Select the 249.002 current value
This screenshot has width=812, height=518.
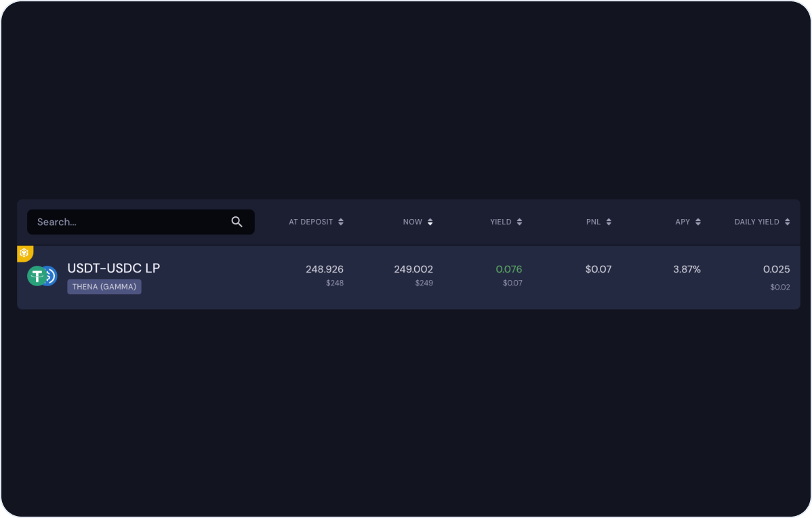(413, 269)
